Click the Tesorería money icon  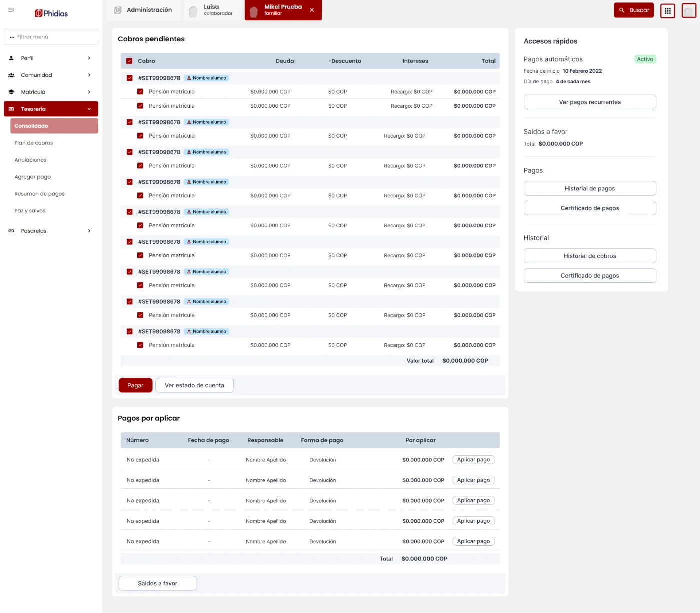coord(11,109)
